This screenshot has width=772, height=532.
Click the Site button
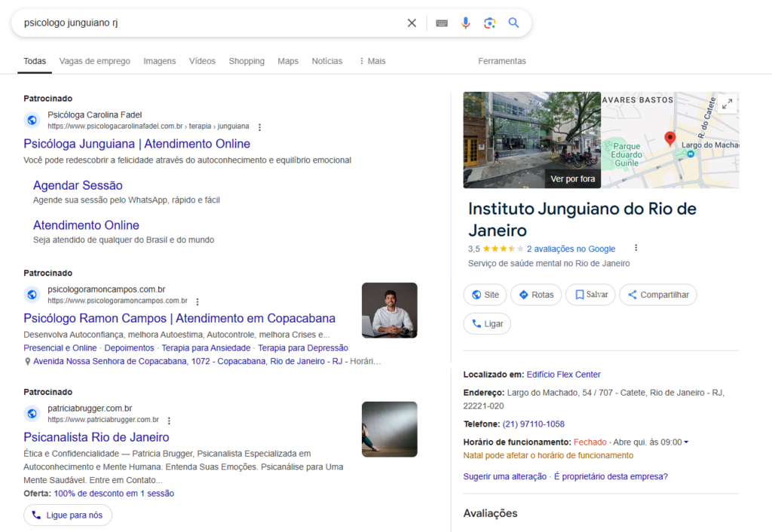click(485, 295)
